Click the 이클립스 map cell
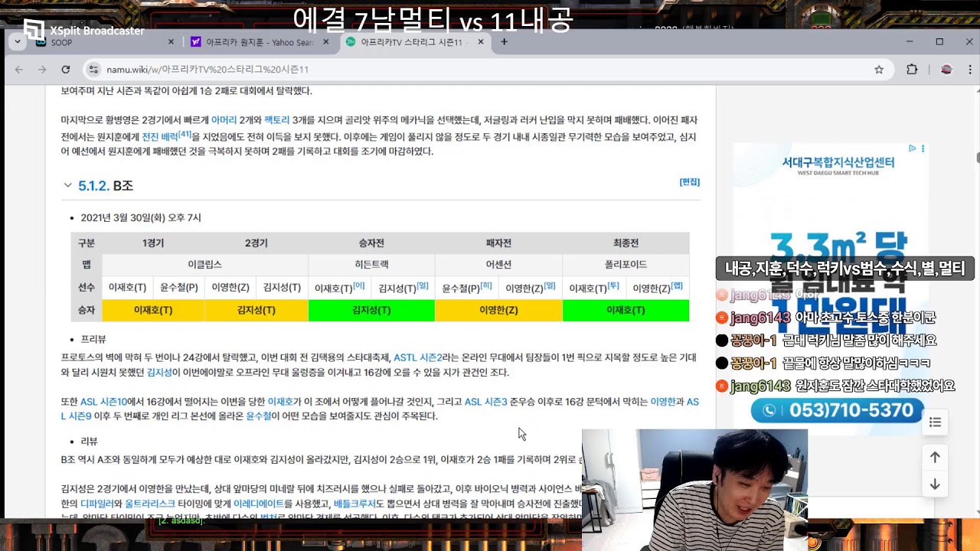 pos(204,265)
